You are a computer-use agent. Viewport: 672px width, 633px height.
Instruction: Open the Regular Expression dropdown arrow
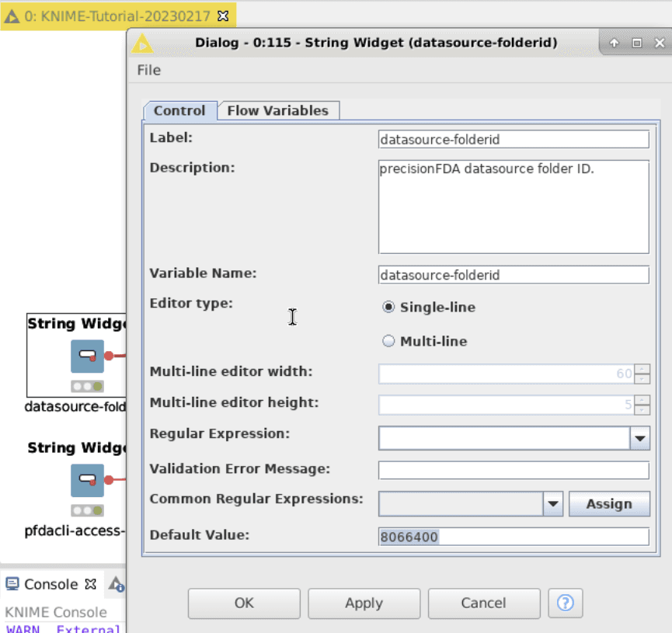(x=640, y=438)
